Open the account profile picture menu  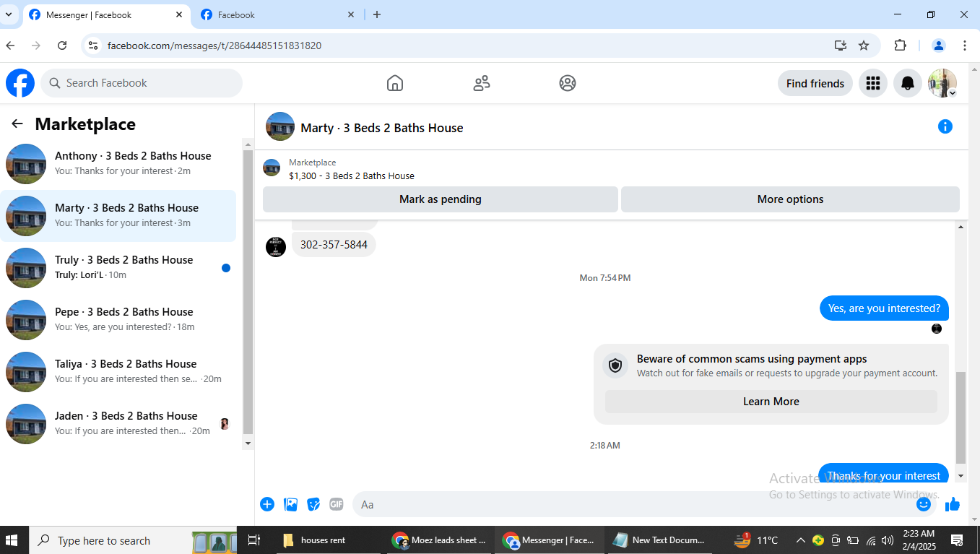point(942,83)
